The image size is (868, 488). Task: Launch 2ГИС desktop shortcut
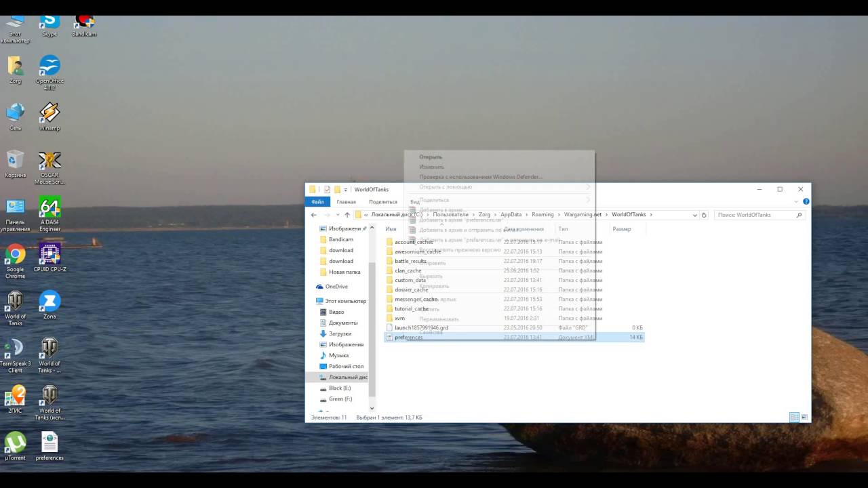(15, 399)
